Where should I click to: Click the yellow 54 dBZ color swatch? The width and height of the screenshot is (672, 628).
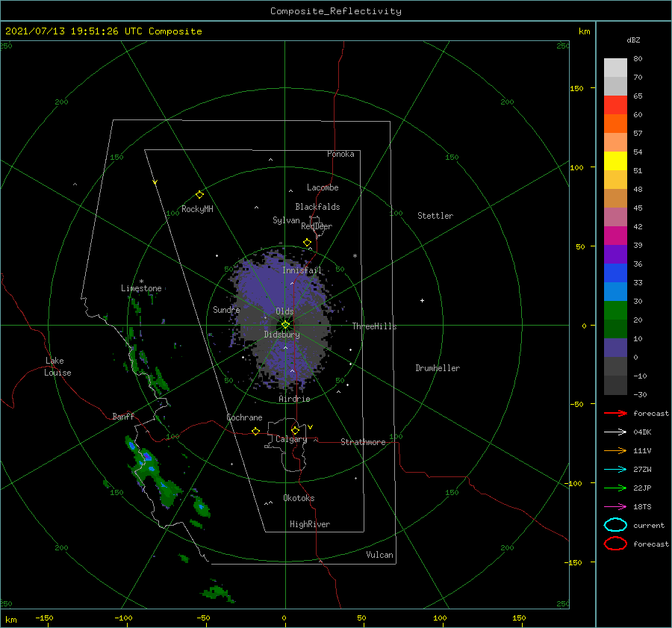615,161
